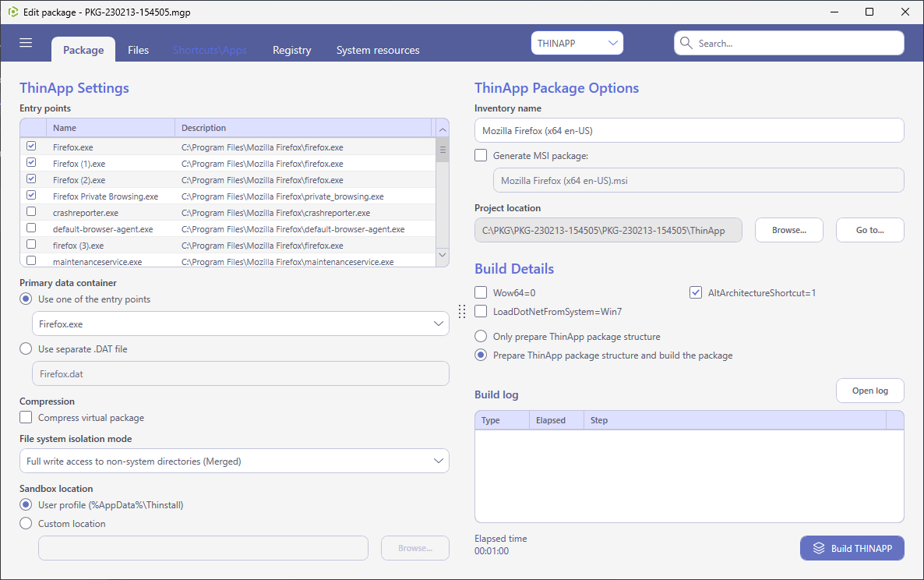Click the Build THINAPP button
Screen dimensions: 924x580
(852, 548)
